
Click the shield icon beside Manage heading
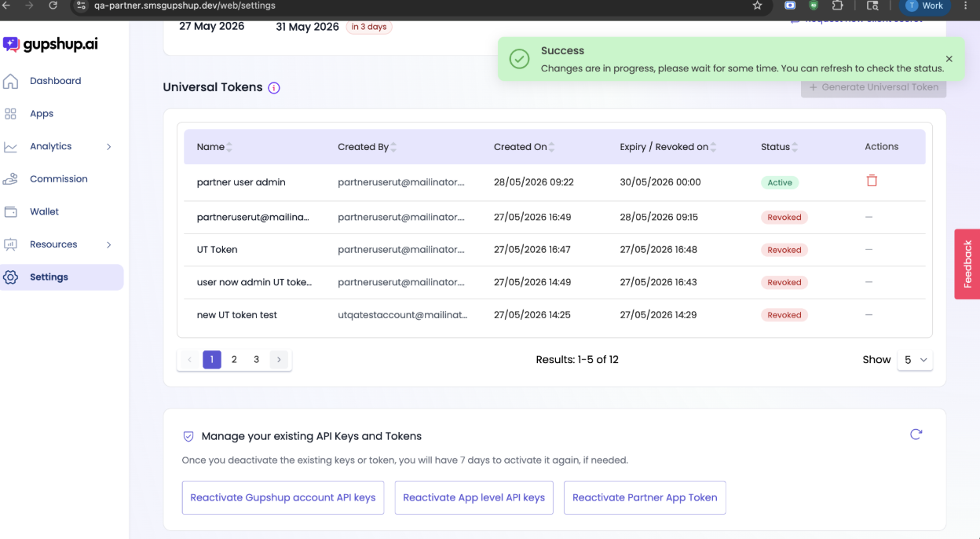188,436
